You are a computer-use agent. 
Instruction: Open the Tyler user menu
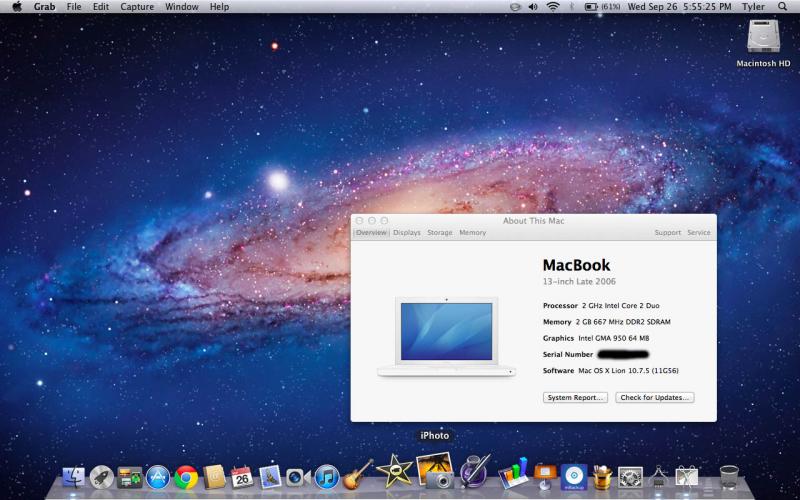pos(753,7)
